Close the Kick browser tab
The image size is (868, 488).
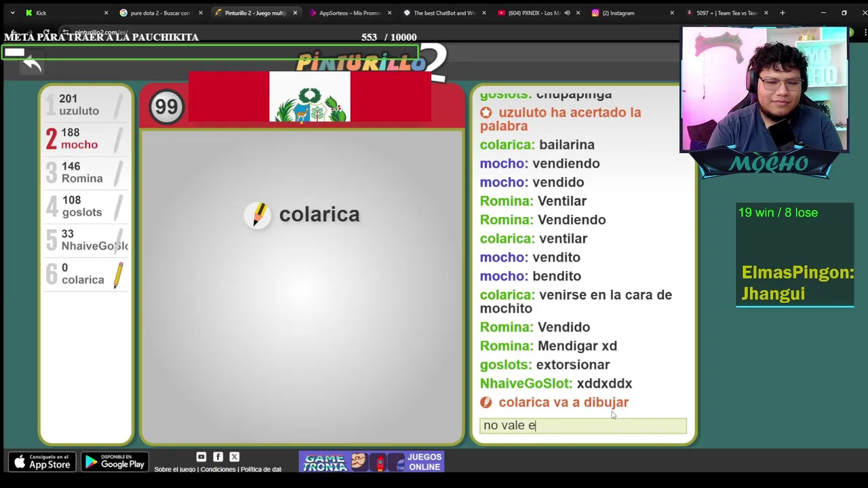(x=106, y=13)
